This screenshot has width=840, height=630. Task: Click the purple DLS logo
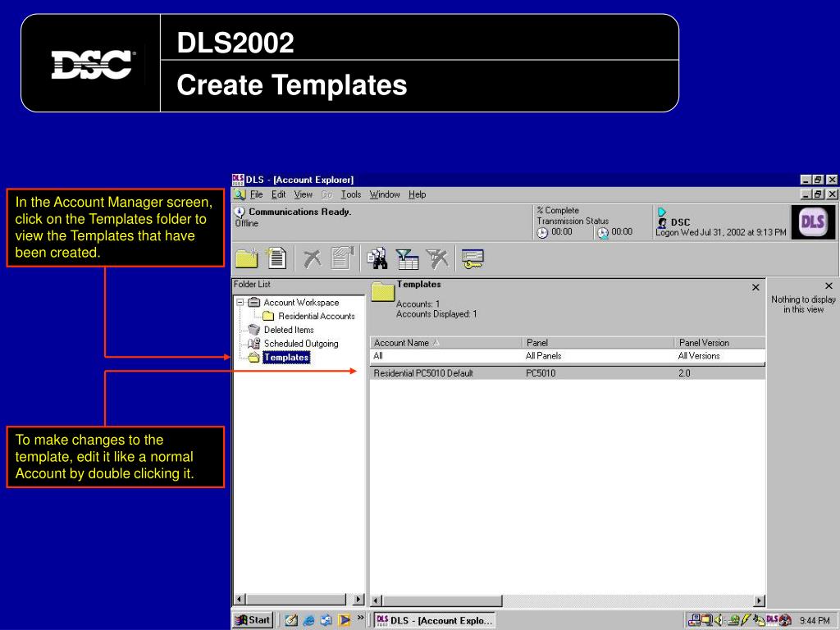pyautogui.click(x=813, y=221)
